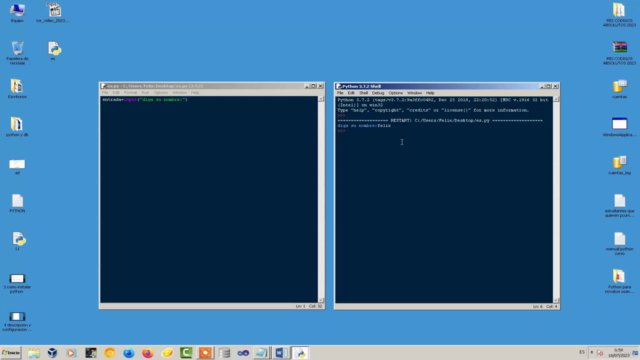Click the RESTART line in Python Shell
Screen dimensions: 640x360
click(440, 121)
